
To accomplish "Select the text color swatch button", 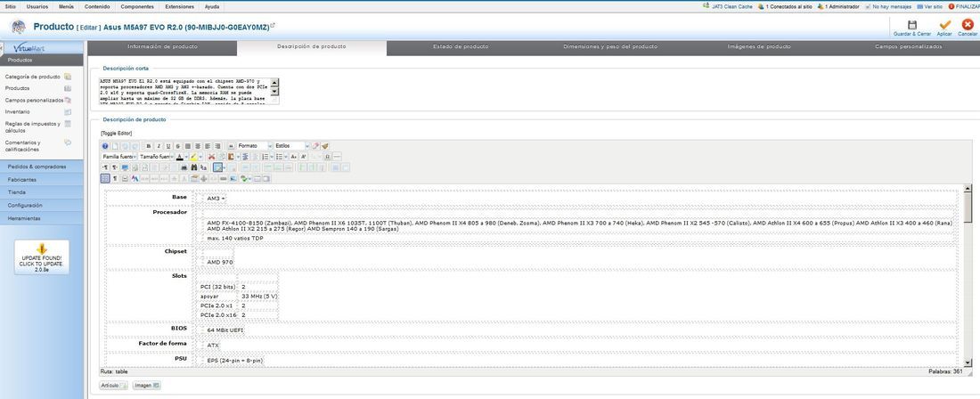I will pos(179,156).
